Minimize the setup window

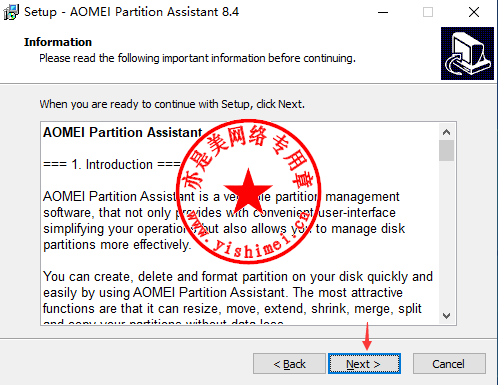[x=383, y=12]
